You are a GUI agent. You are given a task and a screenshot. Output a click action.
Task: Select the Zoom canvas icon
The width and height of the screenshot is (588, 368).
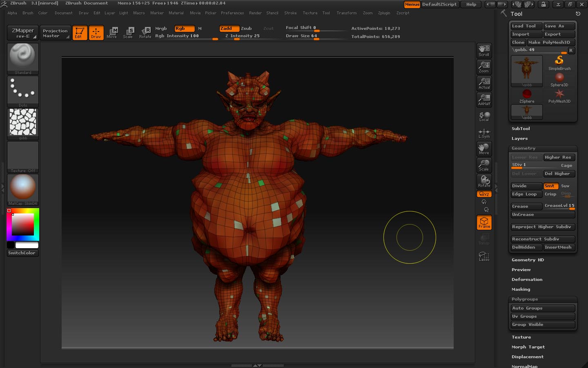tap(484, 67)
